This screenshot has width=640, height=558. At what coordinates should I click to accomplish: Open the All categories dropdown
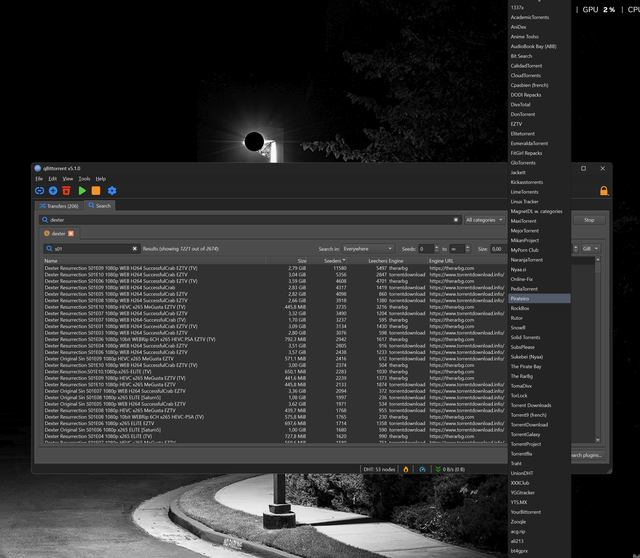(484, 220)
